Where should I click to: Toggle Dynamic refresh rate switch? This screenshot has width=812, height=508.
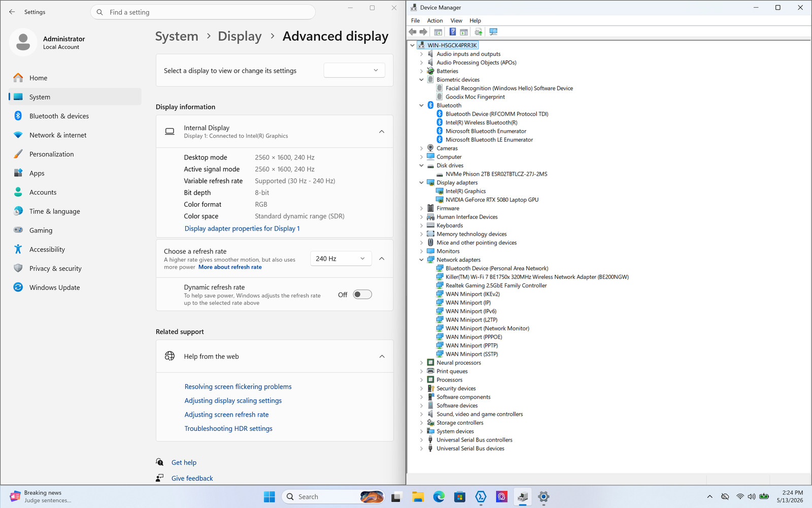[x=362, y=295]
